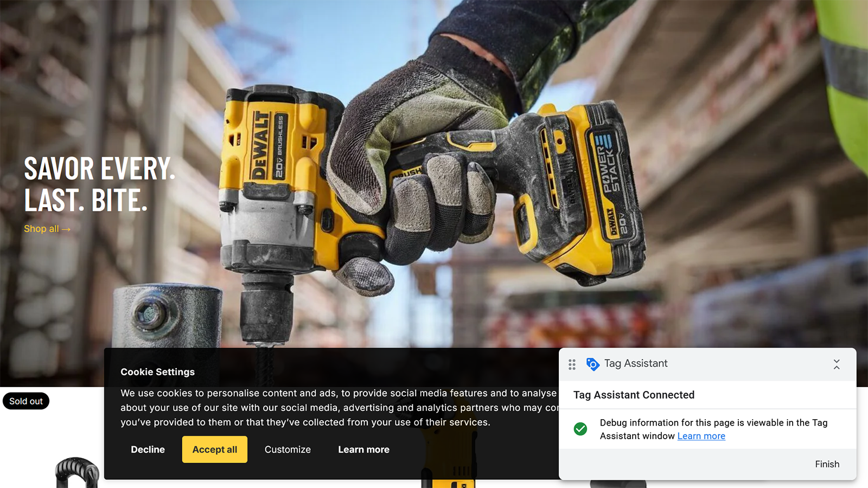This screenshot has height=488, width=868.
Task: Click the Tag Assistant title text
Action: click(636, 363)
